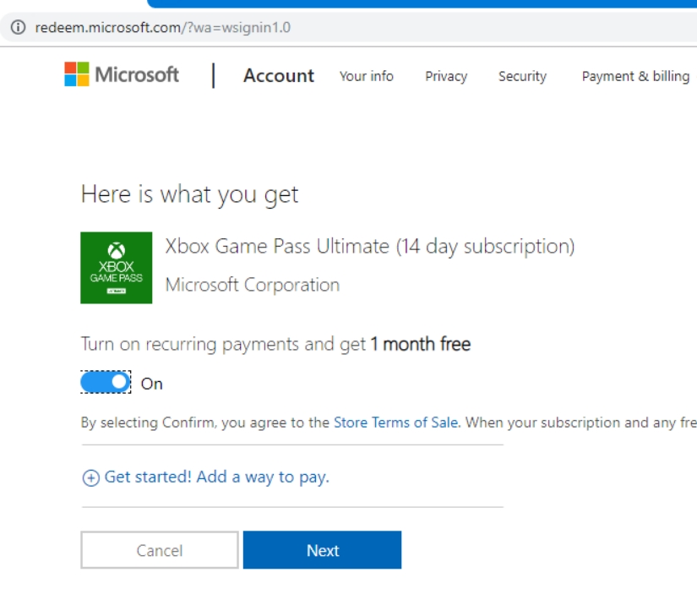
Task: Open the Account section
Action: click(279, 75)
